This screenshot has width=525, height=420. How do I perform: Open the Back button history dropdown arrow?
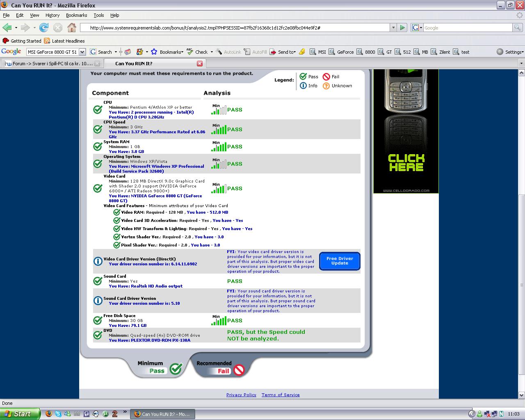[x=16, y=28]
